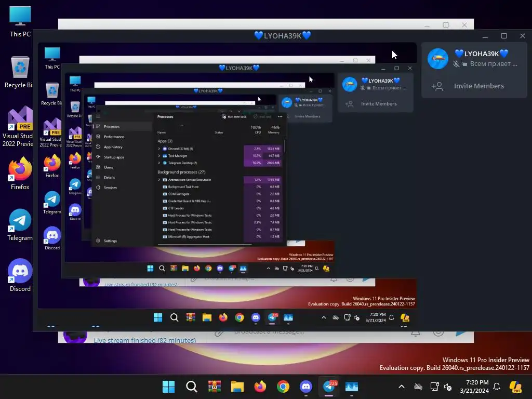Viewport: 532px width, 399px height.
Task: Select the COM Surrogate process row
Action: (x=219, y=194)
